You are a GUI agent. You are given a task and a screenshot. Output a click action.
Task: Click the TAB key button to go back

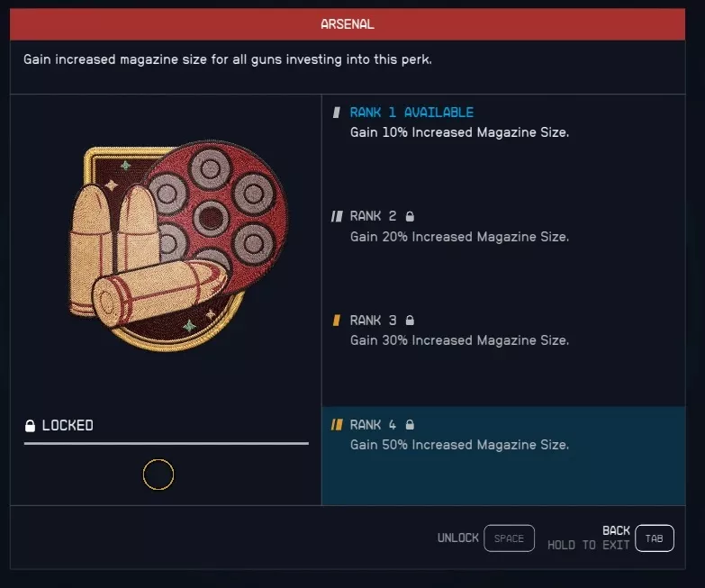(655, 538)
